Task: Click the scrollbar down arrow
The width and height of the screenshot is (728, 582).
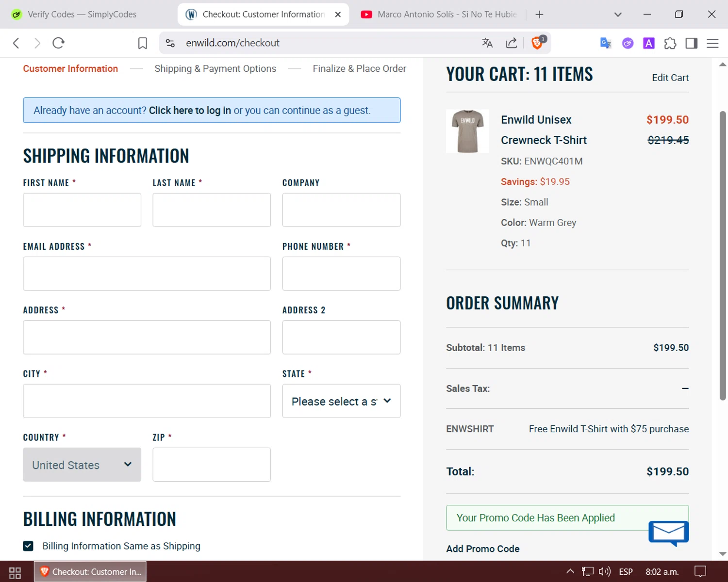Action: click(723, 554)
